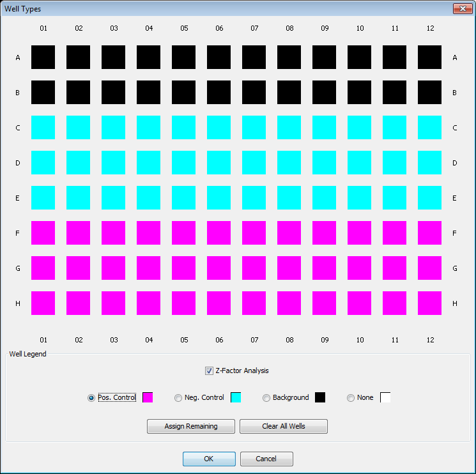Select well E12

(429, 198)
